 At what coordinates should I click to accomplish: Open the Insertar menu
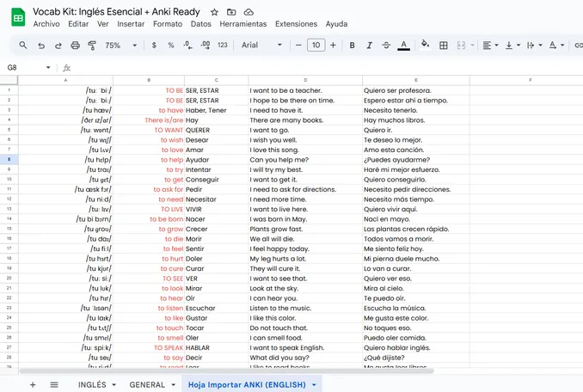click(131, 24)
